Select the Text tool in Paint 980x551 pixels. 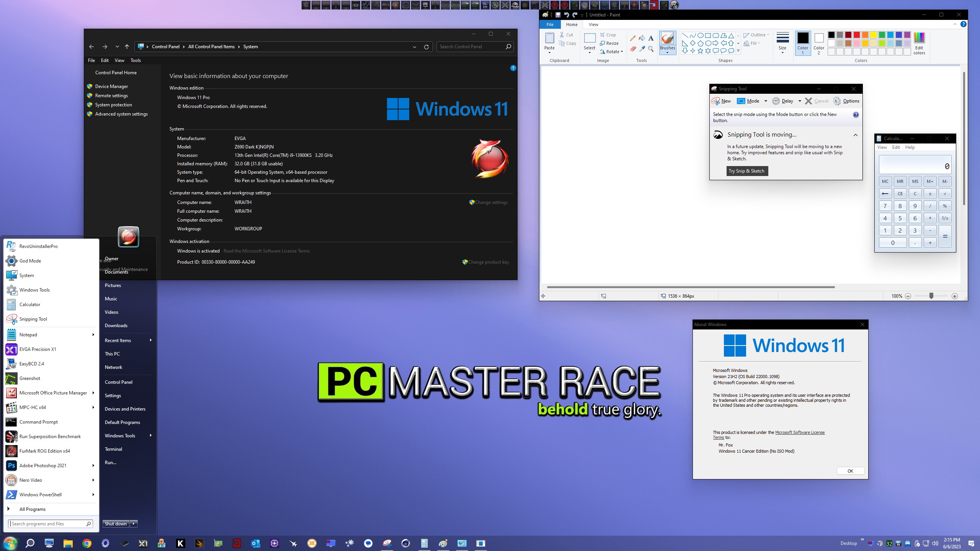[651, 38]
